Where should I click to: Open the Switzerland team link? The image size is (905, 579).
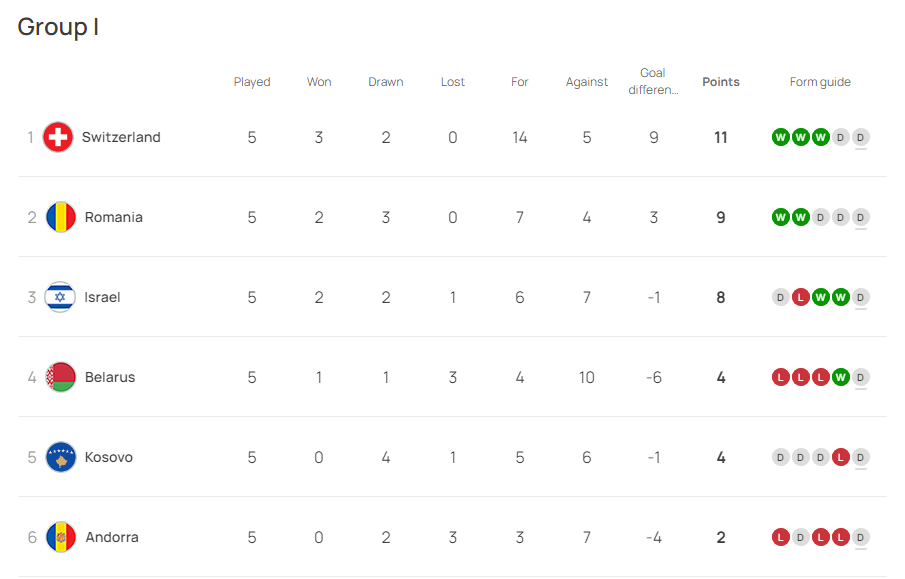click(x=121, y=137)
